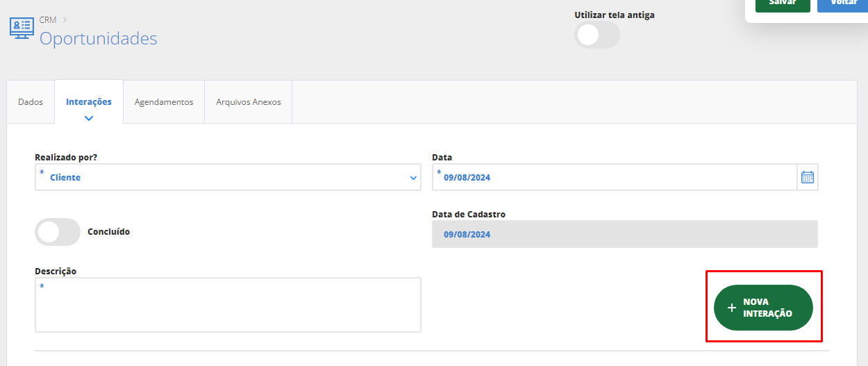The width and height of the screenshot is (868, 366).
Task: Toggle the Utilizar tela antiga switch
Action: click(x=597, y=35)
